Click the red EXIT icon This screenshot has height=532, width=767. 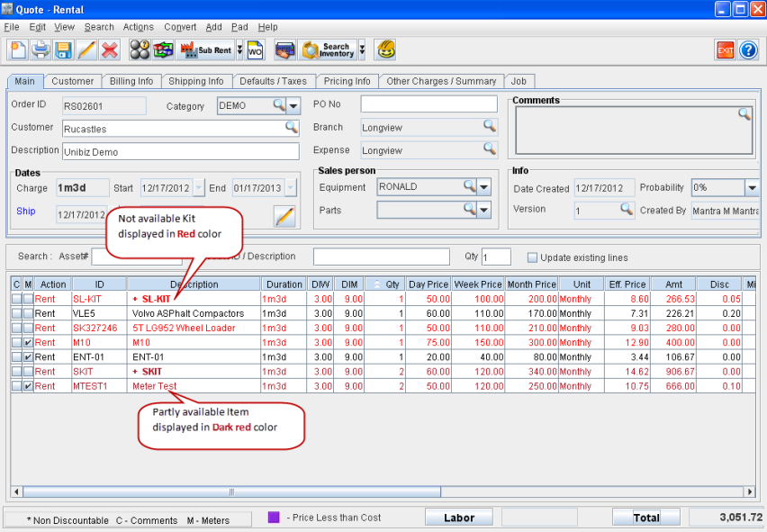(x=725, y=50)
